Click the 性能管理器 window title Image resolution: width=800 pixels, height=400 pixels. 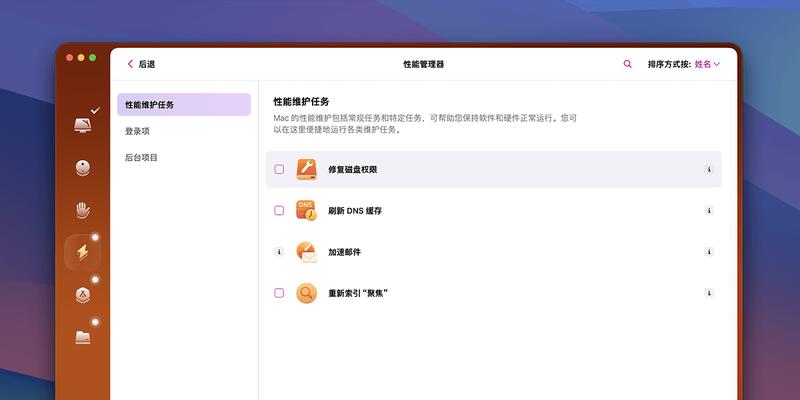point(423,64)
